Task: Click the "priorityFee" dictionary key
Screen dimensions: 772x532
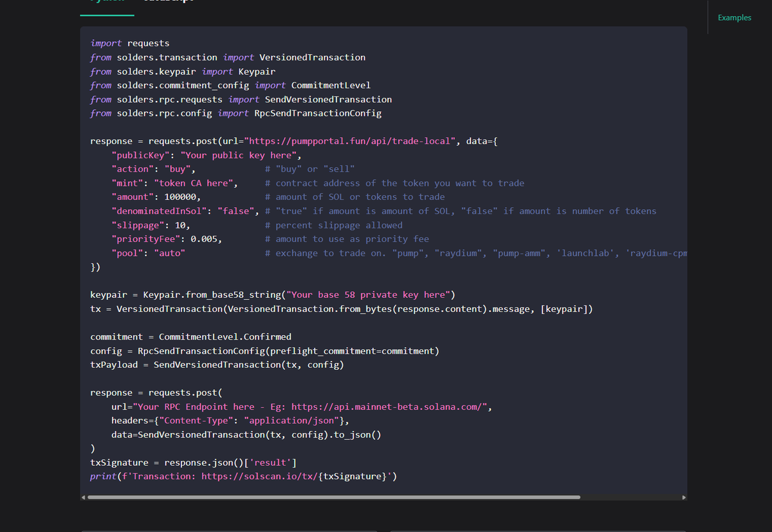Action: click(x=146, y=239)
